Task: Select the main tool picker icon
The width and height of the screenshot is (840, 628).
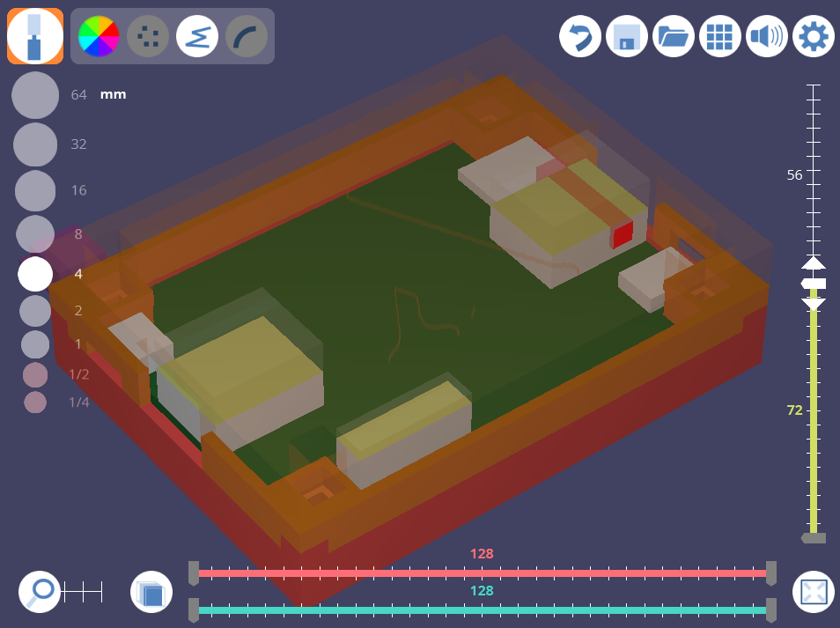Action: pyautogui.click(x=35, y=36)
